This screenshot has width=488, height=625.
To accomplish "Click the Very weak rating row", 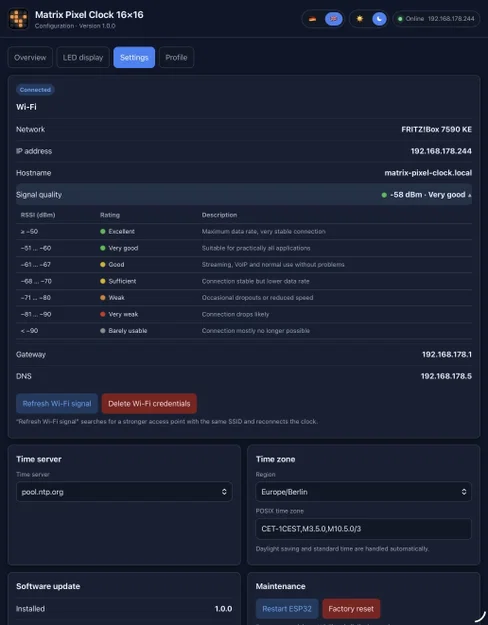I will 244,314.
